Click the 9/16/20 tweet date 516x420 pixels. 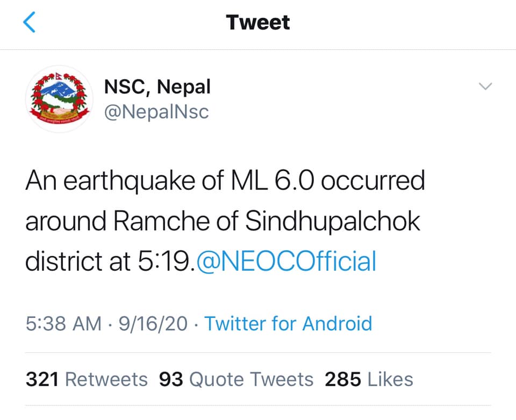pos(153,323)
